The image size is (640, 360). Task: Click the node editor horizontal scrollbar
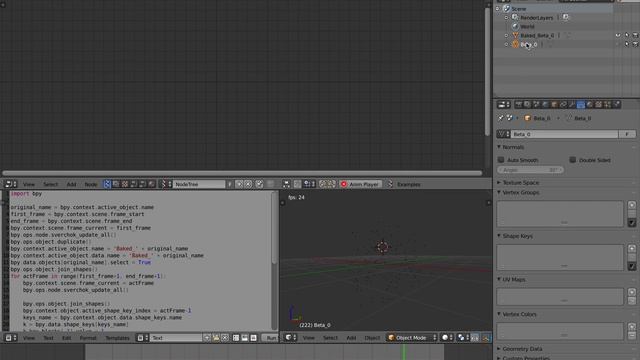pyautogui.click(x=242, y=173)
